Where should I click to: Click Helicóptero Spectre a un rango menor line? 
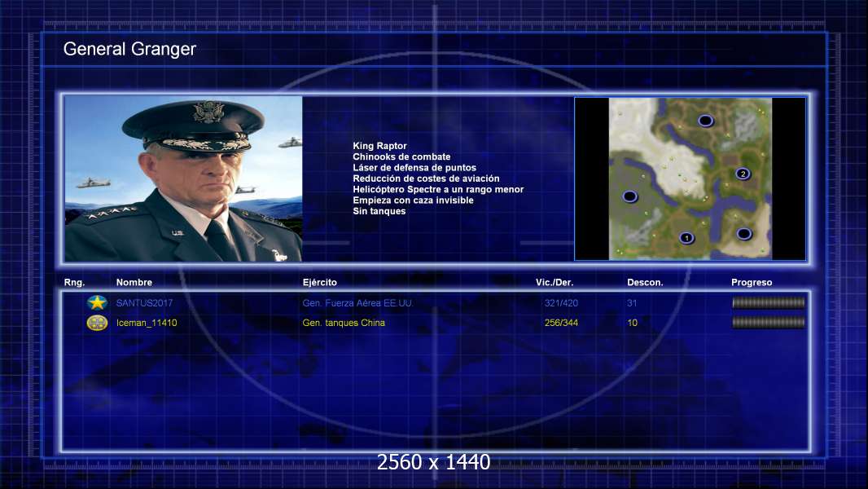[x=438, y=189]
